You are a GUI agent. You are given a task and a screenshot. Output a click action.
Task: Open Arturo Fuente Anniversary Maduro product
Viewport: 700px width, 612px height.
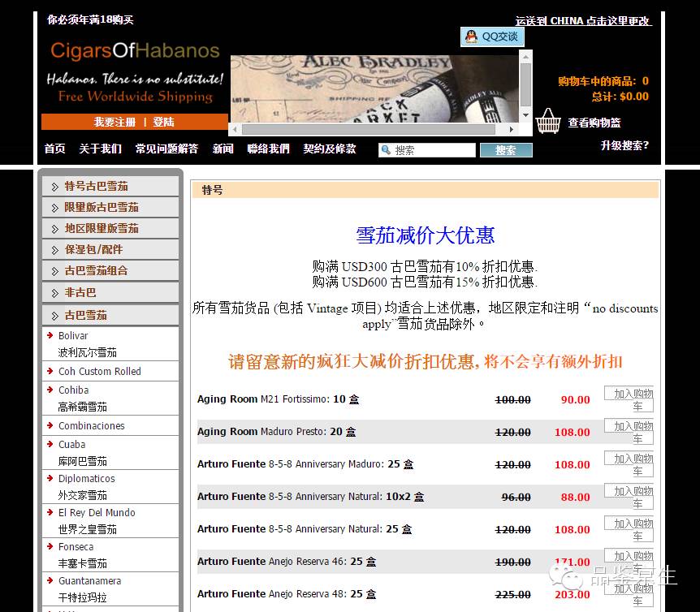305,464
